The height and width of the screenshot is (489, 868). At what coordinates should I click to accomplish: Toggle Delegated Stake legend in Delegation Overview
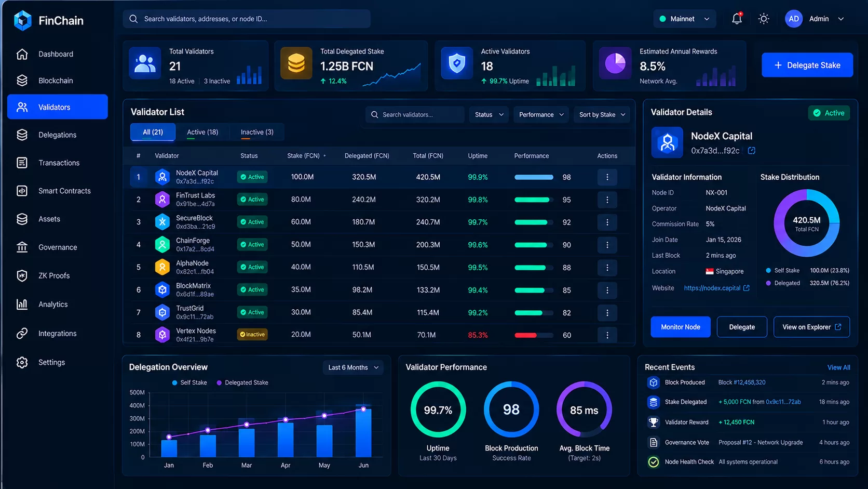242,382
